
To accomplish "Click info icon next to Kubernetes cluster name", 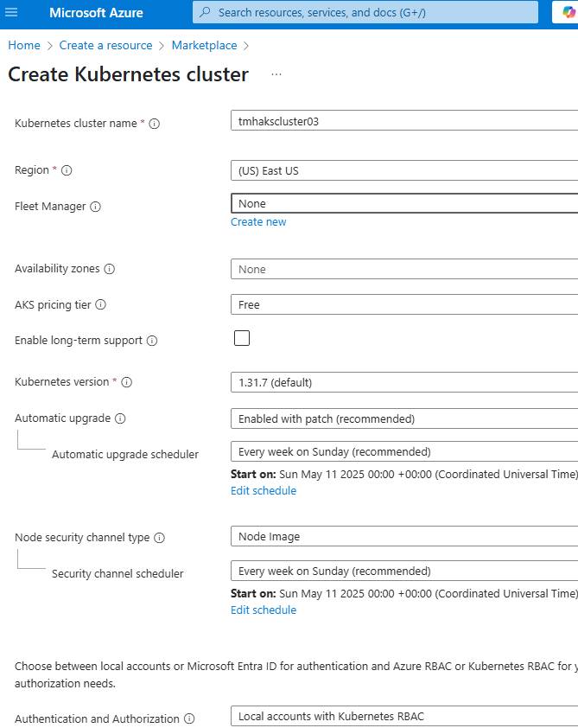I will (x=155, y=124).
